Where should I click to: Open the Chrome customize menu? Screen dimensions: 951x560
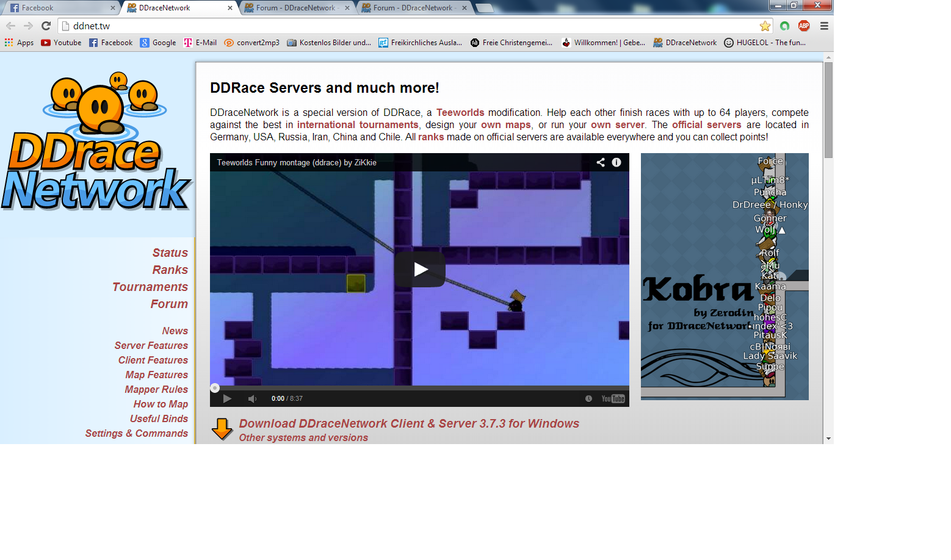click(823, 26)
